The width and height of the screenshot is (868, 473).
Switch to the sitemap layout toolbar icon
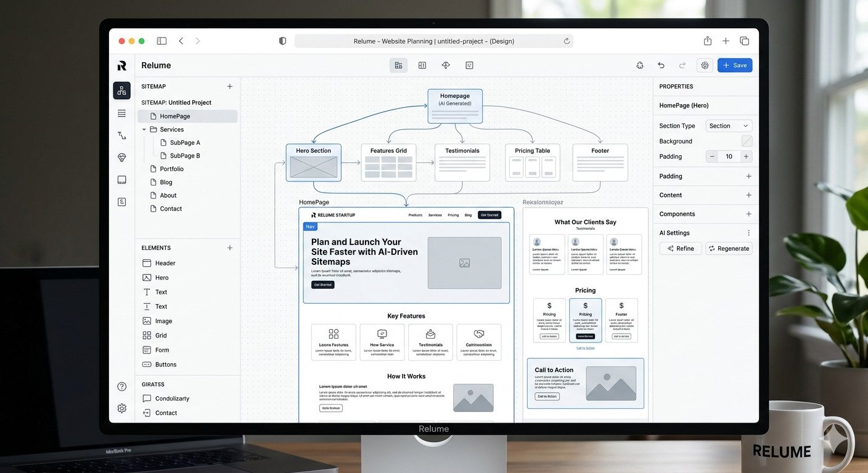tap(398, 65)
